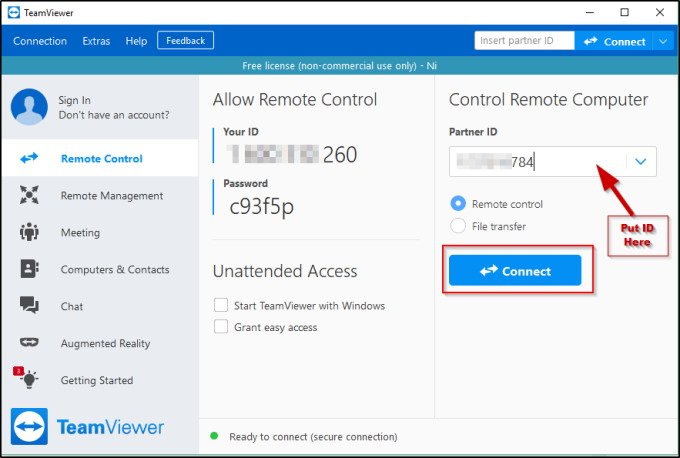Click Don't have an account? link

[114, 115]
